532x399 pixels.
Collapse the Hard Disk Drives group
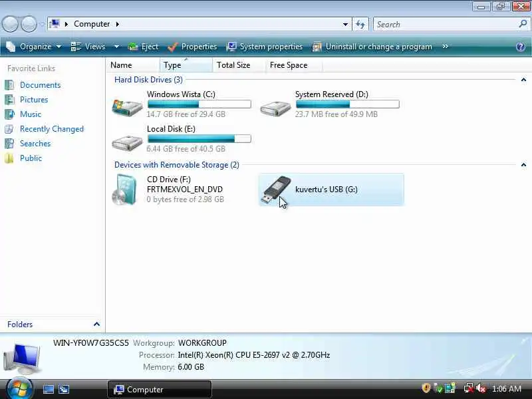click(523, 80)
